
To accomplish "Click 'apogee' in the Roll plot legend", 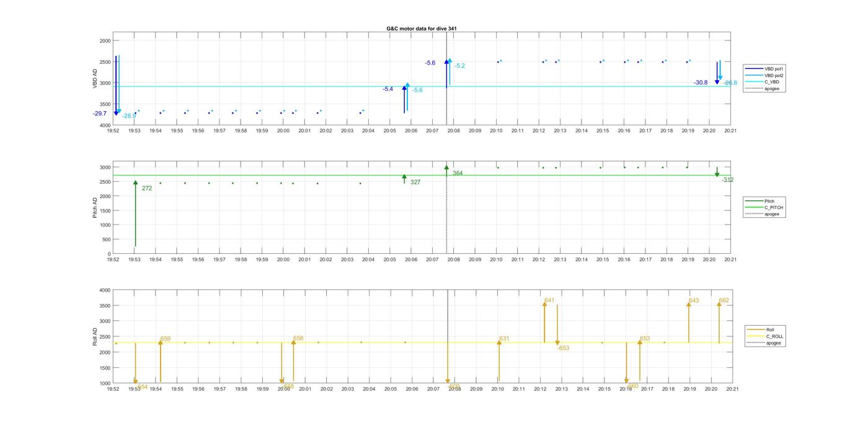I will pos(774,343).
